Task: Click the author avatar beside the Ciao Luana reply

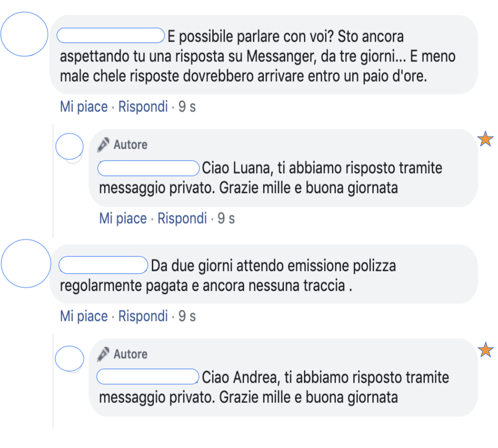Action: 70,146
